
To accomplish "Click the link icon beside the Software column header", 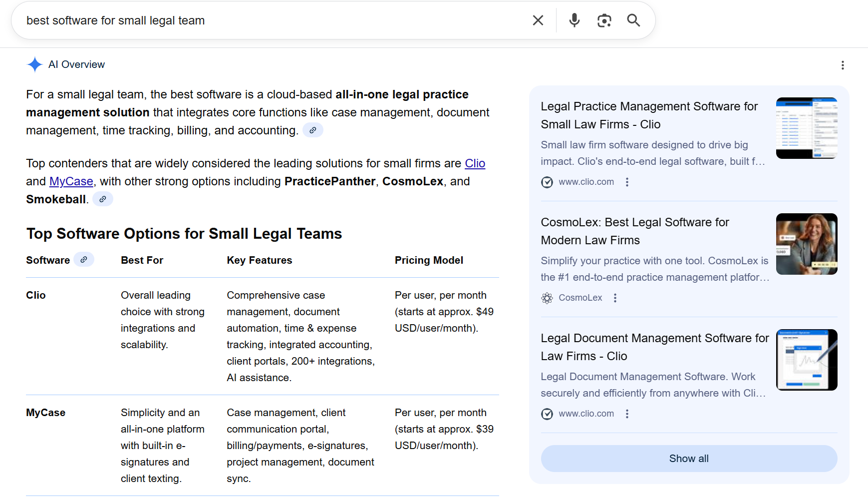I will (84, 259).
